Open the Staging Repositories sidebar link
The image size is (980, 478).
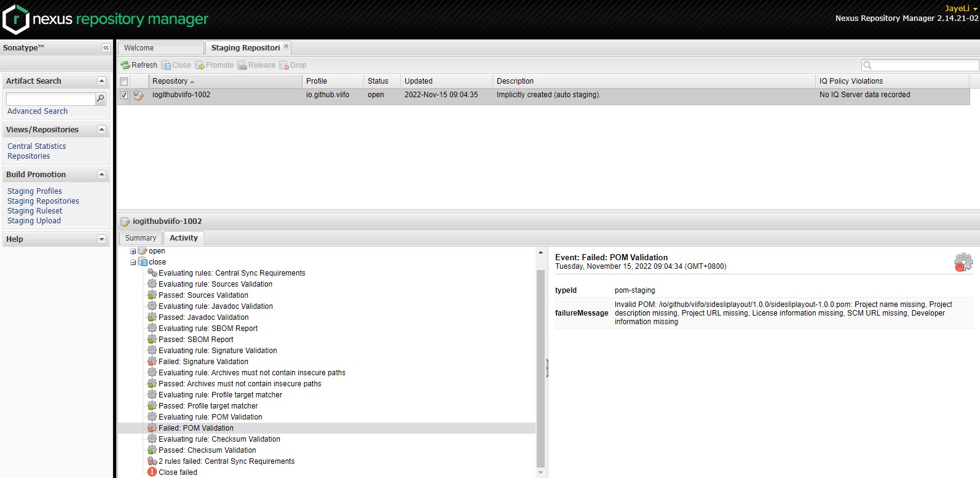pos(43,201)
